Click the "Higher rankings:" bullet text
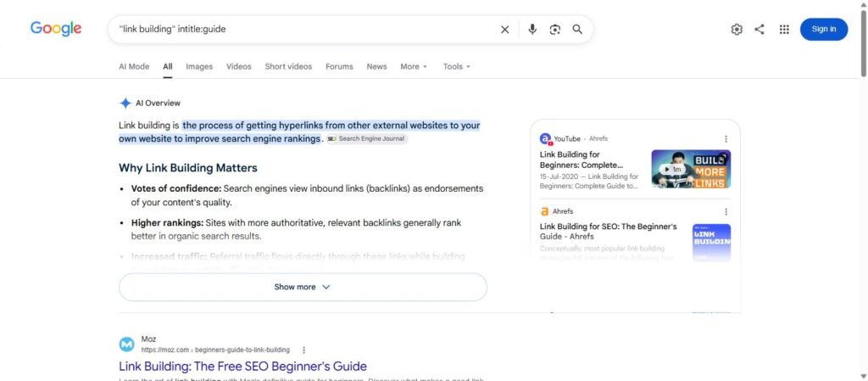868x381 pixels. pos(167,222)
